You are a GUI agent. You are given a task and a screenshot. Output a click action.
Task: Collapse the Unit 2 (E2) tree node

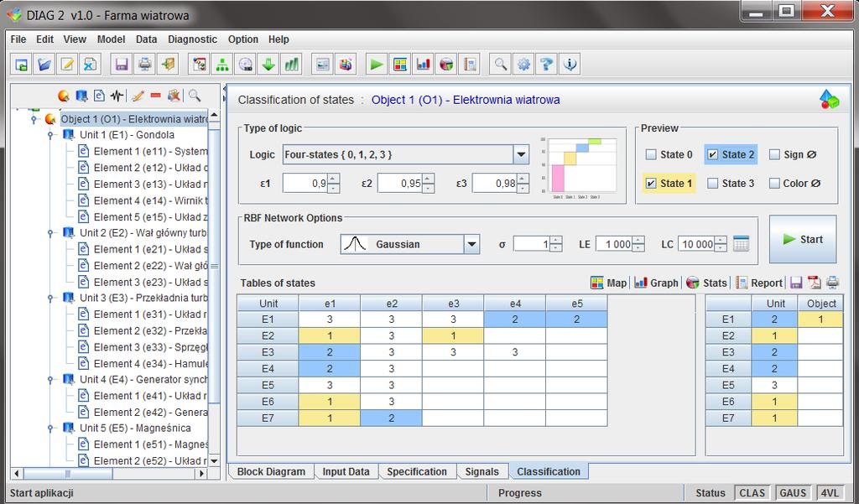coord(49,233)
